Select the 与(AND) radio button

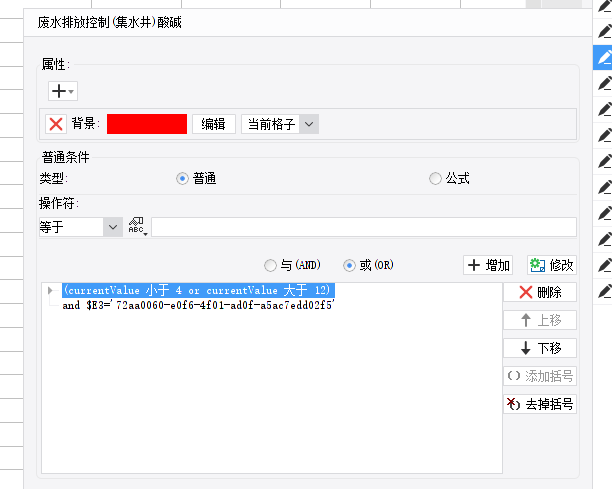point(270,266)
